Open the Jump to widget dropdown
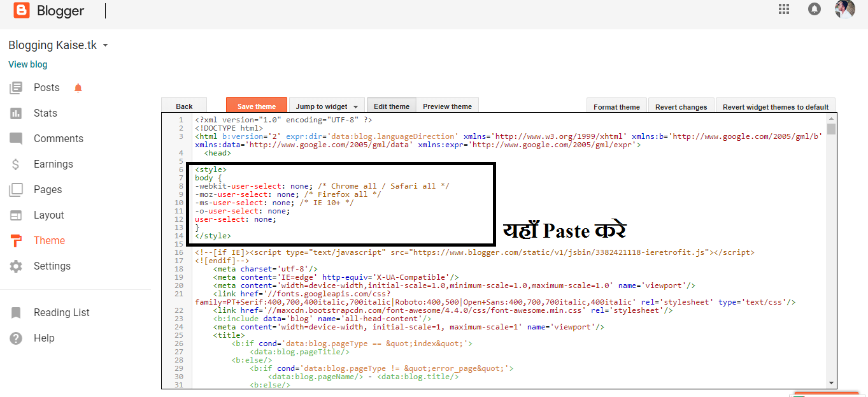Screen dimensions: 868x397 pos(327,106)
